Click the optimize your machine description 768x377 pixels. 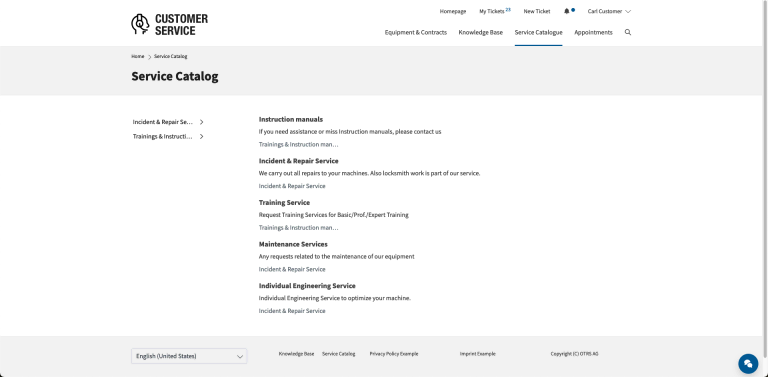(x=335, y=298)
